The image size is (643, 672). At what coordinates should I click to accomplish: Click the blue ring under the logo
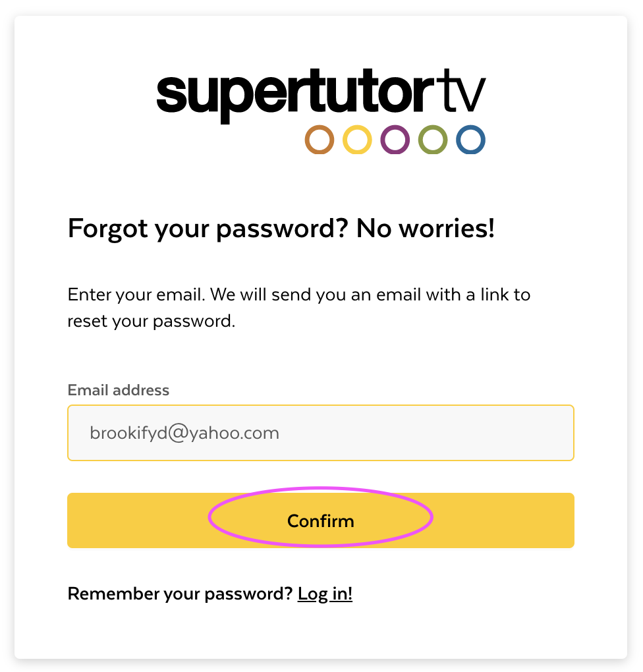pyautogui.click(x=470, y=140)
